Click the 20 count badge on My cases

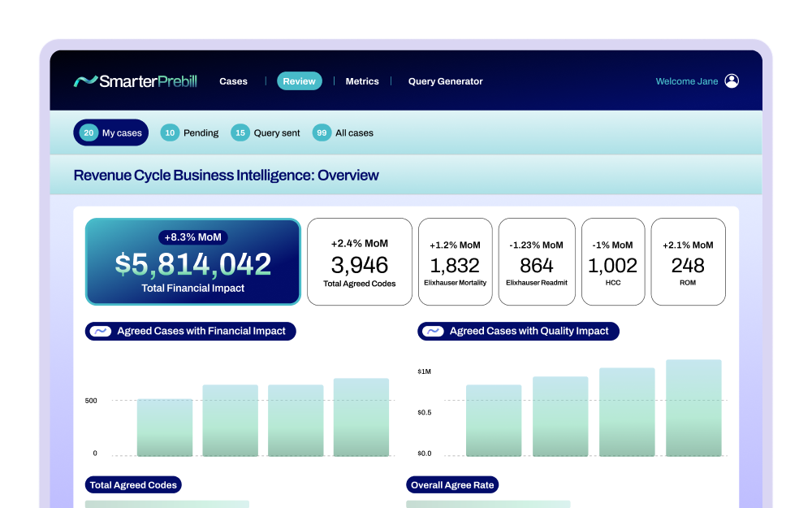pyautogui.click(x=89, y=132)
